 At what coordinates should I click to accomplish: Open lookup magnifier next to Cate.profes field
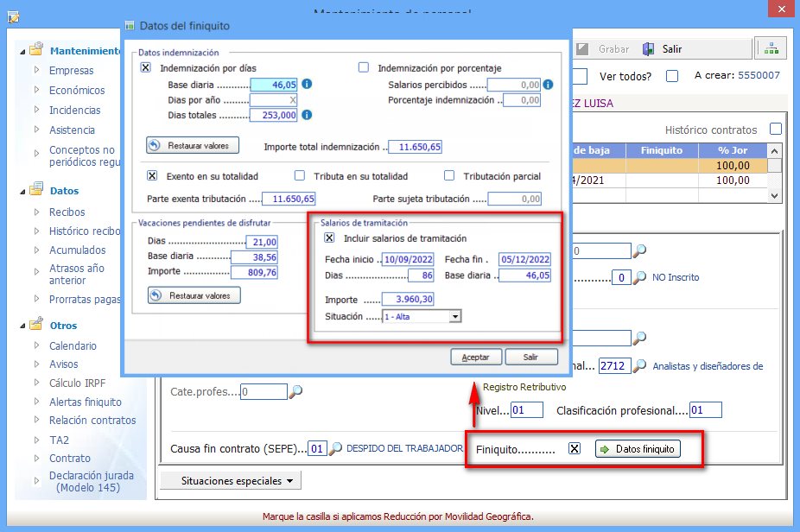pyautogui.click(x=295, y=392)
